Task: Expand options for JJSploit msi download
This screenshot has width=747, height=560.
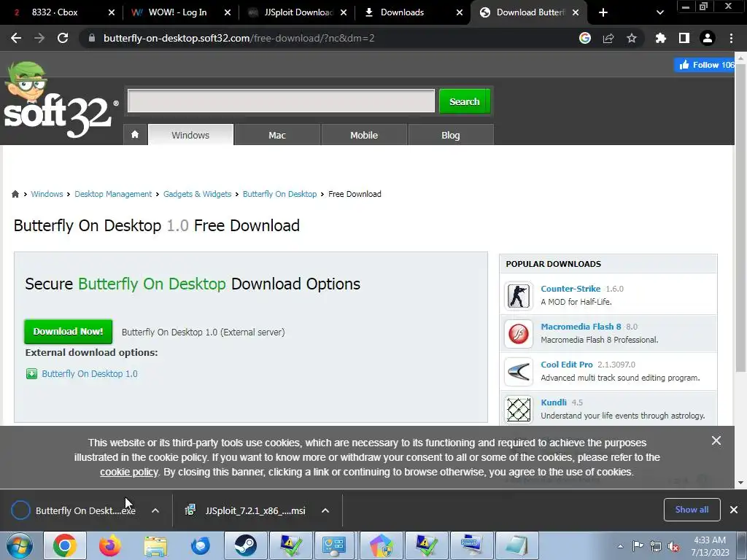Action: pyautogui.click(x=325, y=510)
